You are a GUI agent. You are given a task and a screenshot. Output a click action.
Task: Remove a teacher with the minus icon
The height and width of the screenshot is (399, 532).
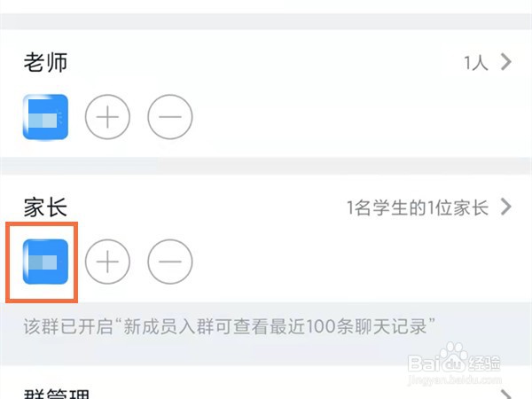point(170,117)
